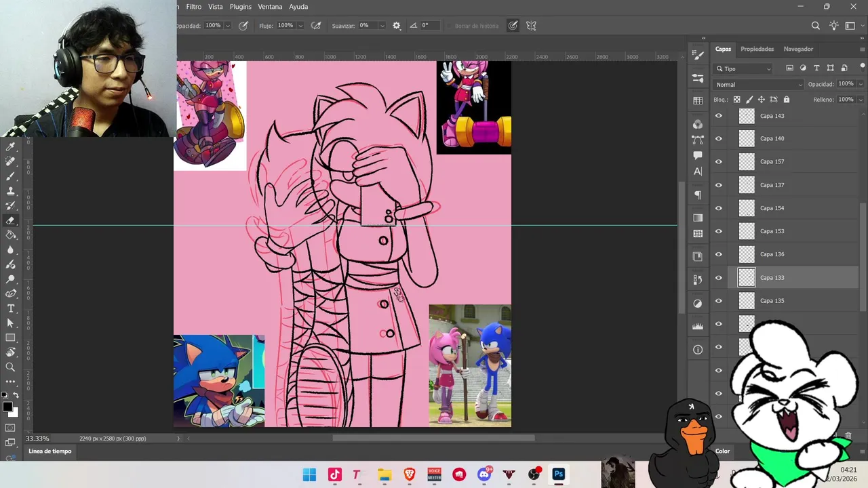Image resolution: width=868 pixels, height=488 pixels.
Task: Open the Vista menu
Action: 216,7
